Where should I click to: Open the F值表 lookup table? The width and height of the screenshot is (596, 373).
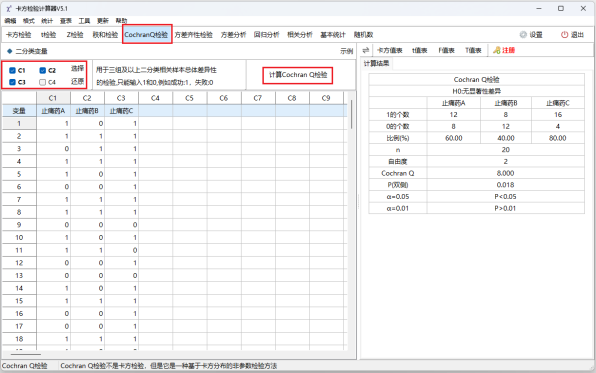click(447, 50)
